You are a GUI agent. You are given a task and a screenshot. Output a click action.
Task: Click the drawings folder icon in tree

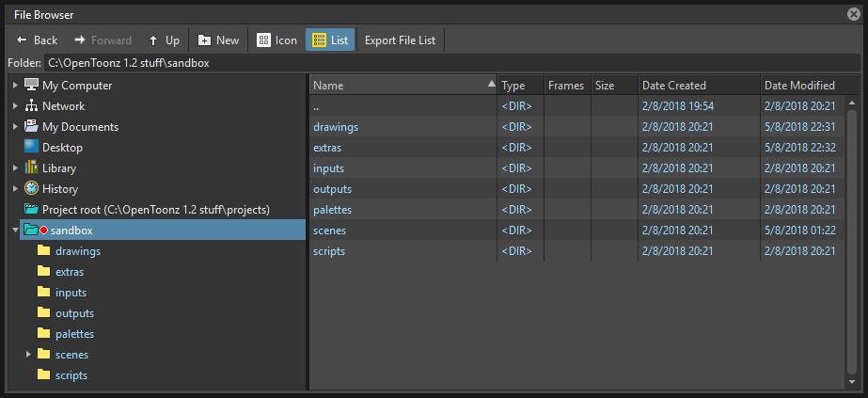(x=44, y=251)
